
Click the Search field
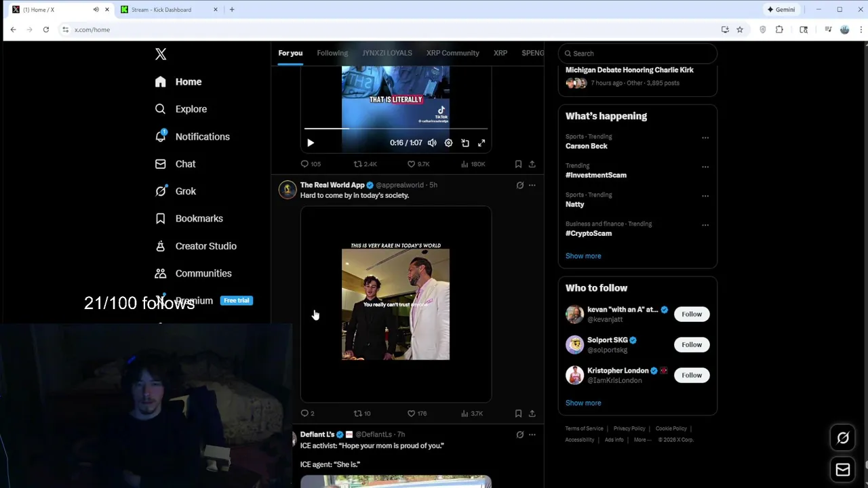pos(637,54)
